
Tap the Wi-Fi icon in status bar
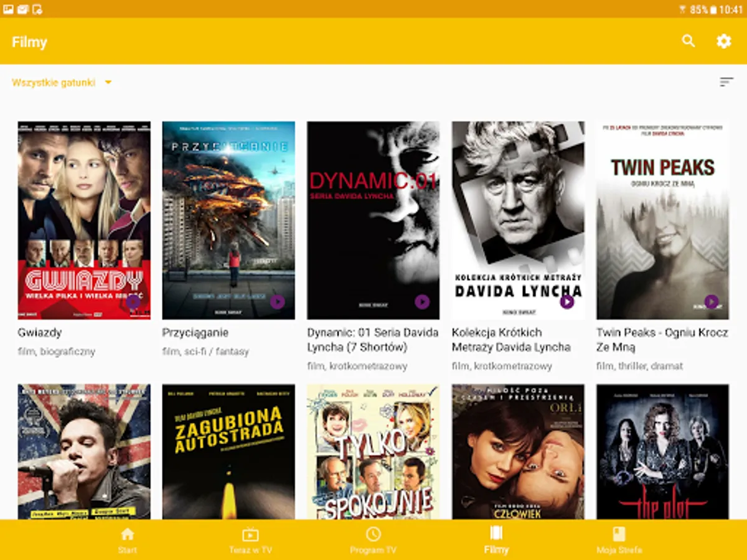pos(682,9)
